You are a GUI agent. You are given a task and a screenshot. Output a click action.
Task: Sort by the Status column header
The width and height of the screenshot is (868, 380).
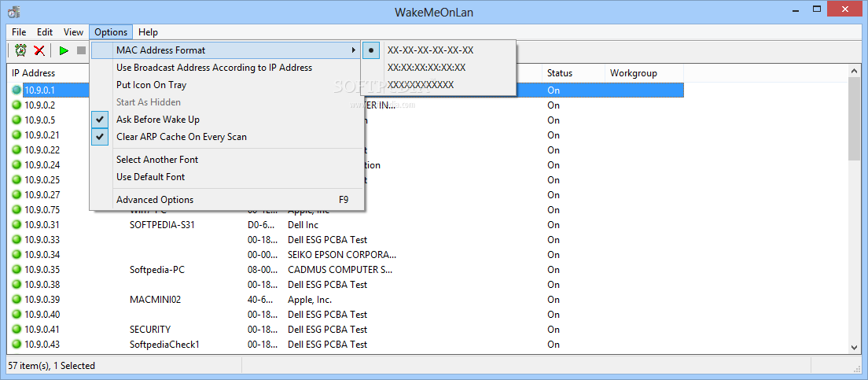[x=573, y=73]
